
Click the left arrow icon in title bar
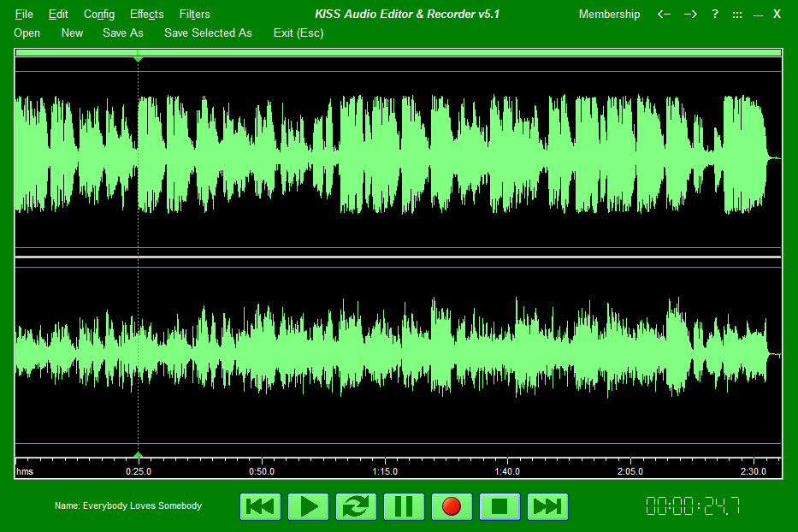[x=665, y=14]
